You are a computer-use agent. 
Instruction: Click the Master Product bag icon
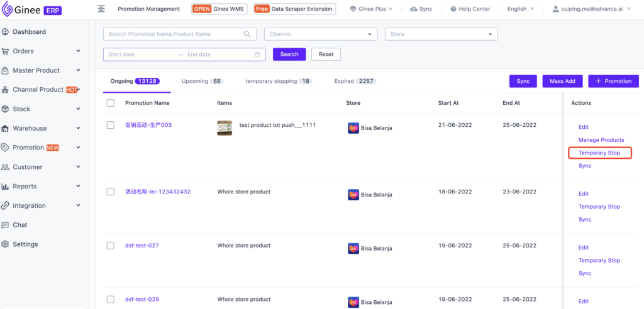[5, 70]
